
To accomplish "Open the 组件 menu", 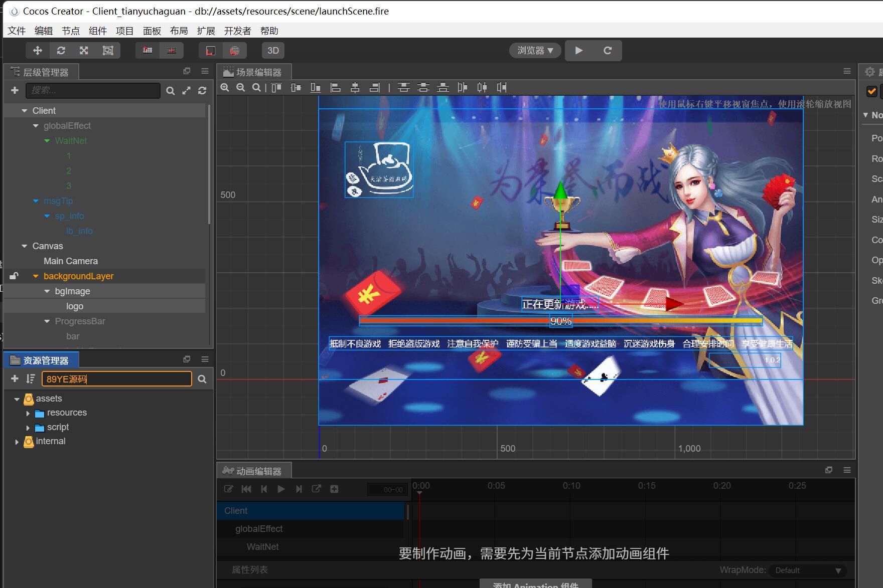I will pyautogui.click(x=97, y=31).
